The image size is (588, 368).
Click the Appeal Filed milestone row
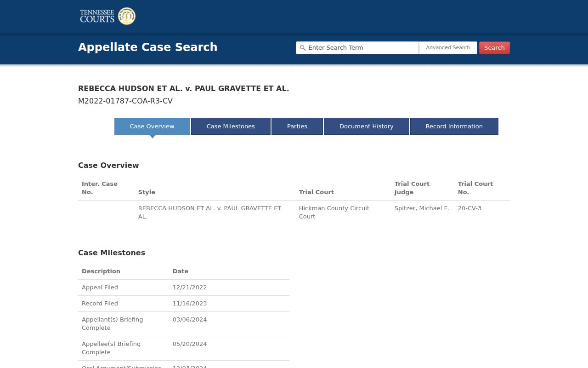[184, 287]
